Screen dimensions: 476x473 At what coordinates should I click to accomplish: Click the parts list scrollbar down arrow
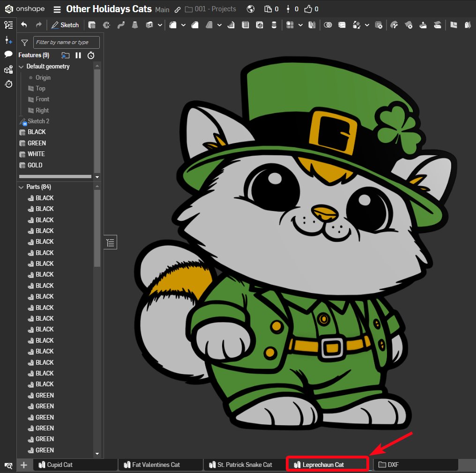97,454
